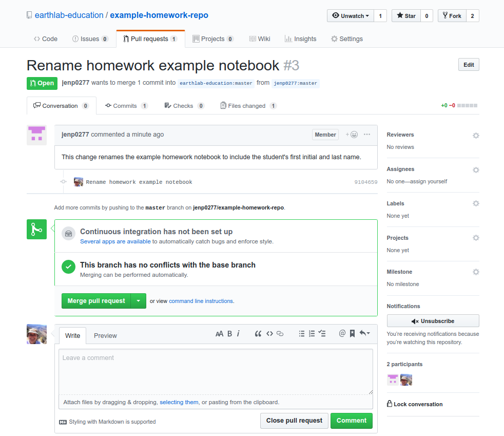This screenshot has width=504, height=436.
Task: Switch to Files changed tab
Action: (x=248, y=106)
